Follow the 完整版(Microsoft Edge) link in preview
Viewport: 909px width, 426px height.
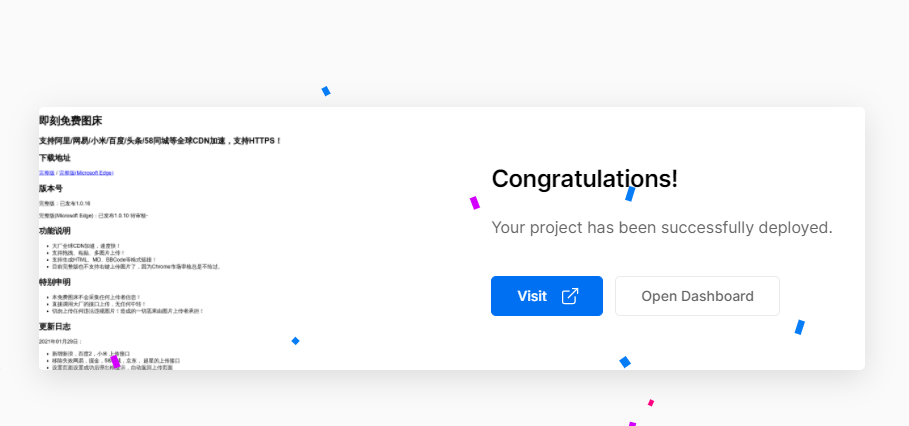86,173
